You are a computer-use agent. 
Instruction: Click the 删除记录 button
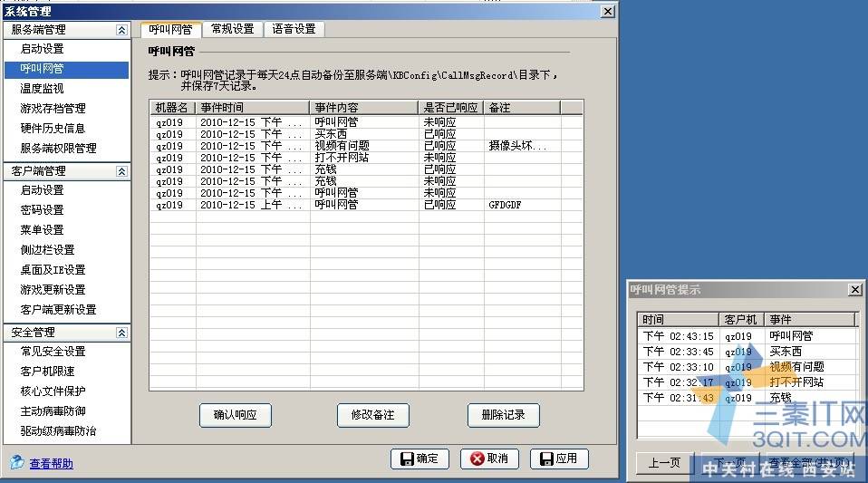(503, 415)
